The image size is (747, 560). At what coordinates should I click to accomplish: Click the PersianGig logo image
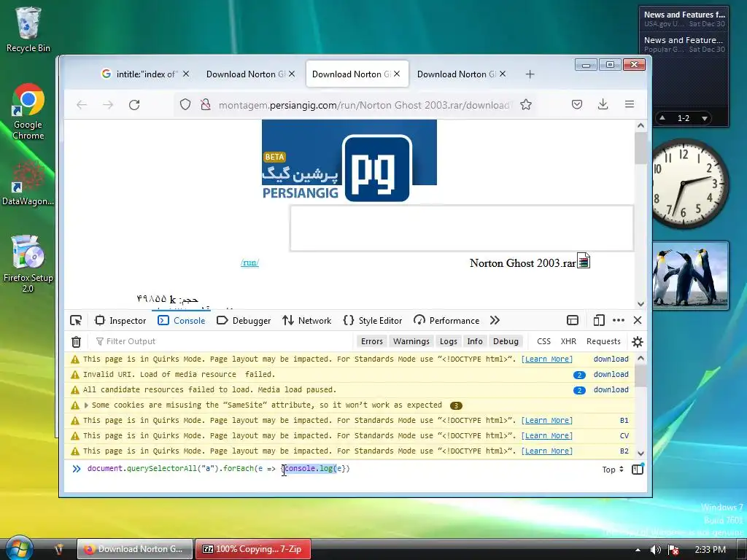pyautogui.click(x=349, y=160)
